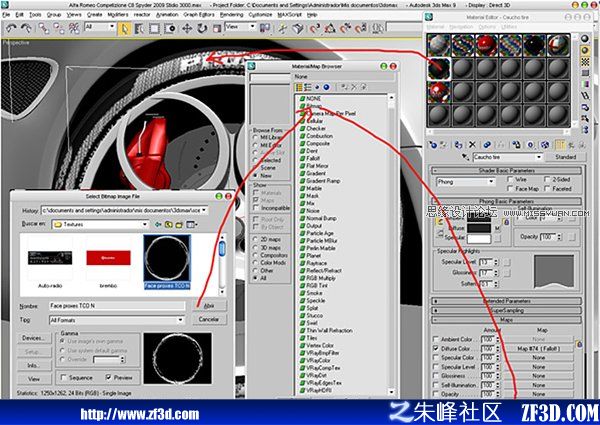Activate the Select Object arrow tool
The width and height of the screenshot is (600, 425).
click(x=124, y=29)
